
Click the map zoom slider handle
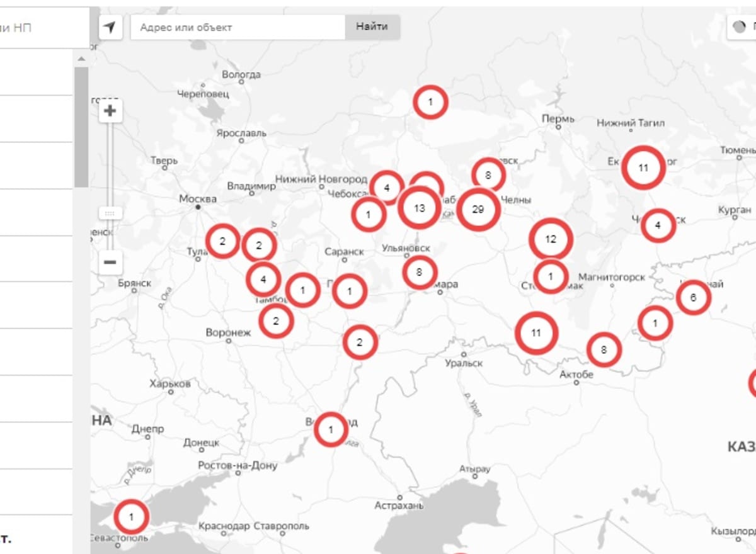tap(110, 213)
